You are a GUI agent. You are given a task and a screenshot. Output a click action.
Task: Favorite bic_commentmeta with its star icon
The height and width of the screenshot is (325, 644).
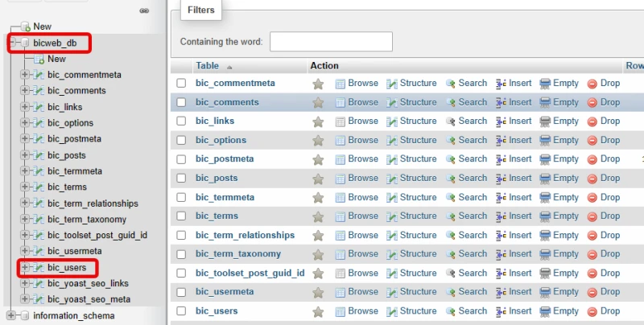point(318,84)
